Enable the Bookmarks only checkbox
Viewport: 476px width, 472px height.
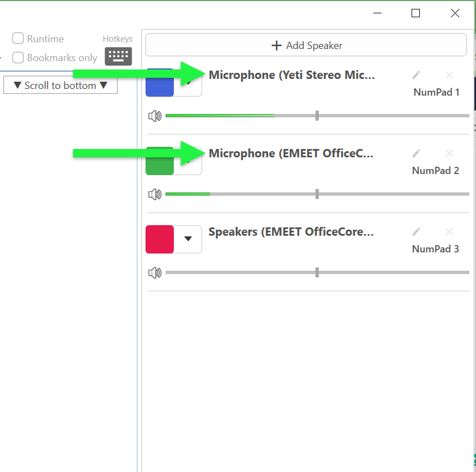coord(18,57)
